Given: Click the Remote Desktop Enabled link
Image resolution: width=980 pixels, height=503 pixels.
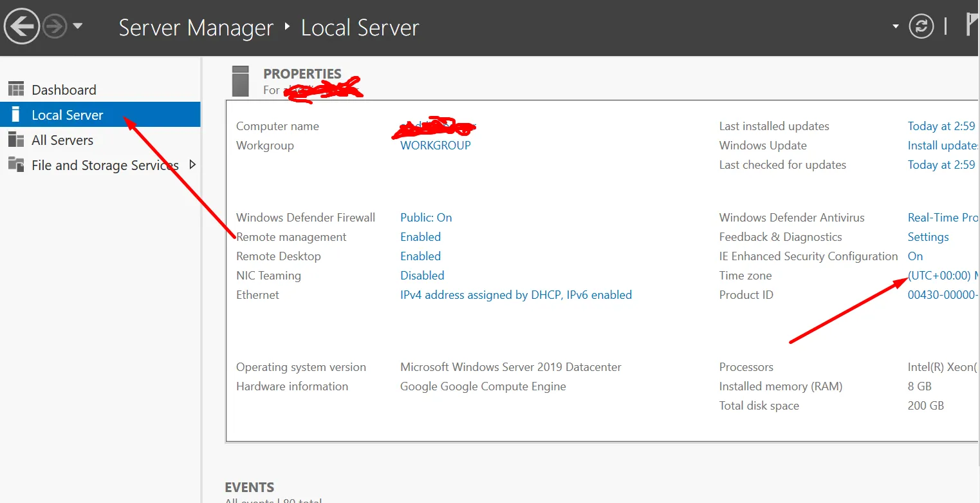Looking at the screenshot, I should pyautogui.click(x=420, y=256).
